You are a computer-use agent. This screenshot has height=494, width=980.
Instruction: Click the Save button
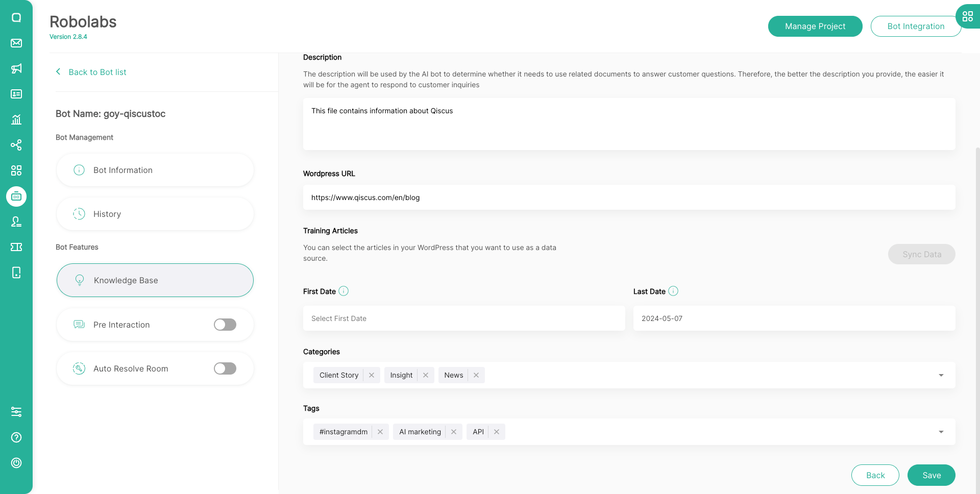click(x=931, y=475)
